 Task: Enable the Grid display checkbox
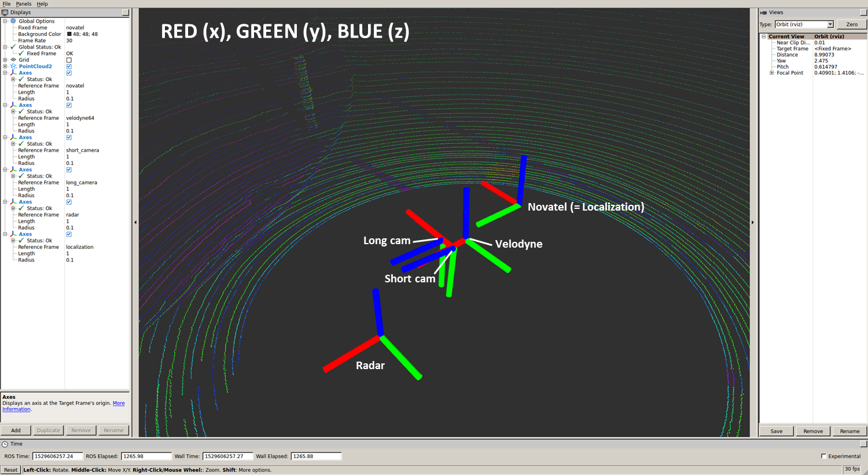tap(69, 60)
